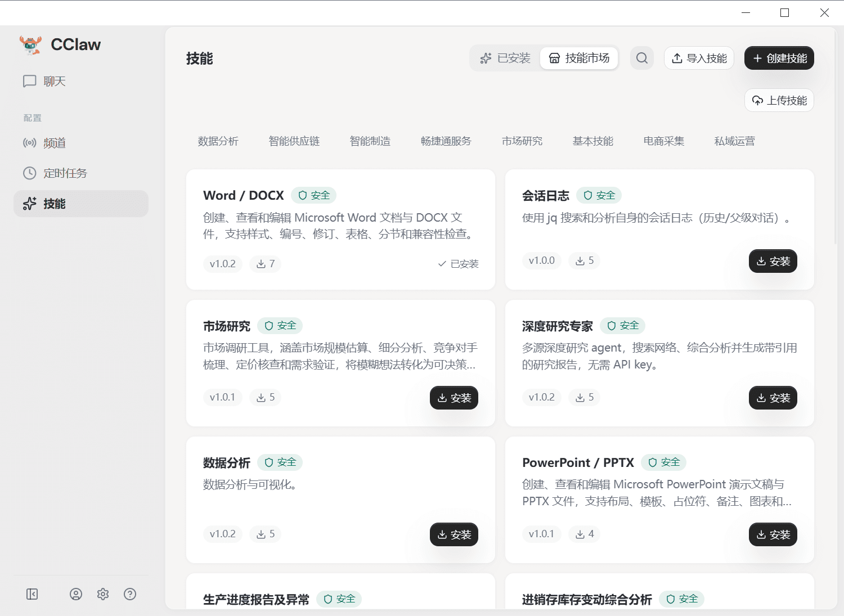Install the 会话日志 skill

[x=773, y=261]
